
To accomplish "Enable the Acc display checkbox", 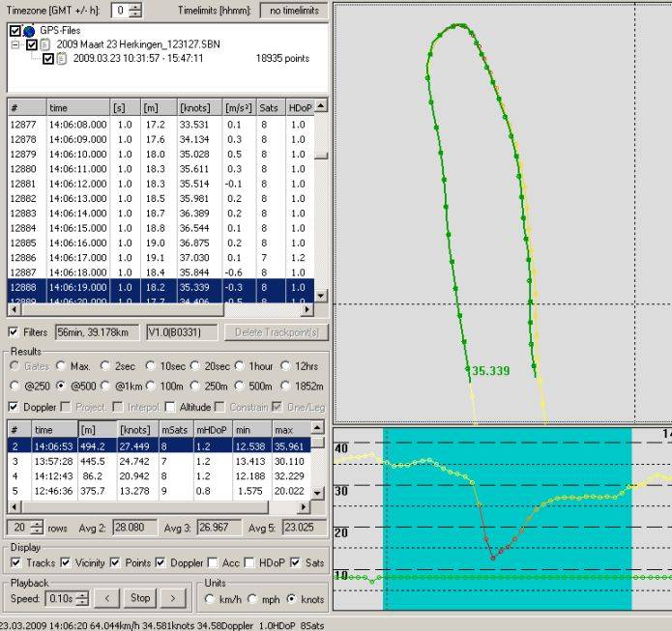I will point(214,562).
